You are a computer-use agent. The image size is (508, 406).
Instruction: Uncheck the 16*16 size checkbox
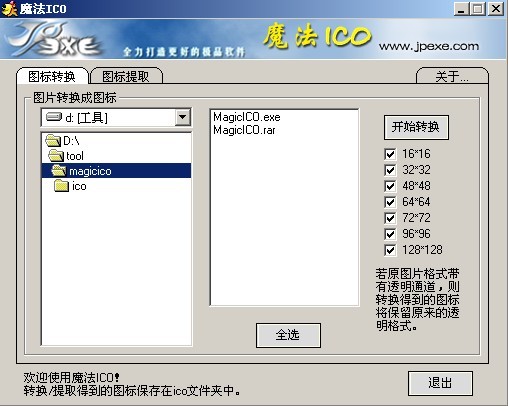pos(390,154)
